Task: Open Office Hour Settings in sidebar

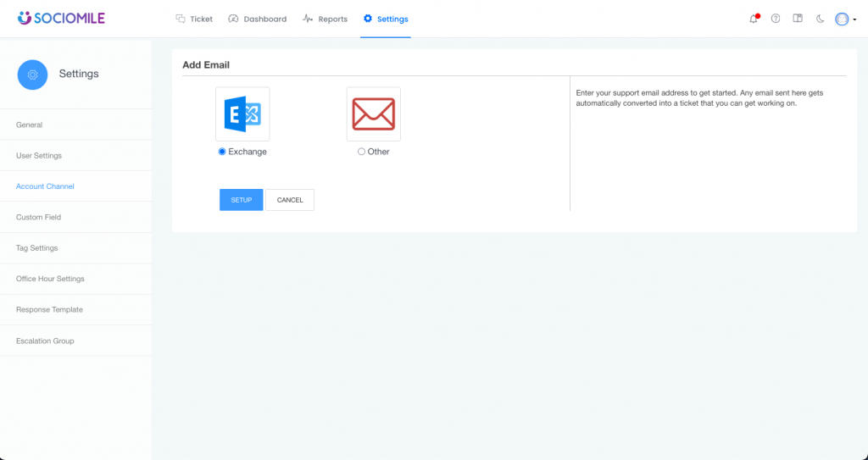Action: tap(50, 279)
